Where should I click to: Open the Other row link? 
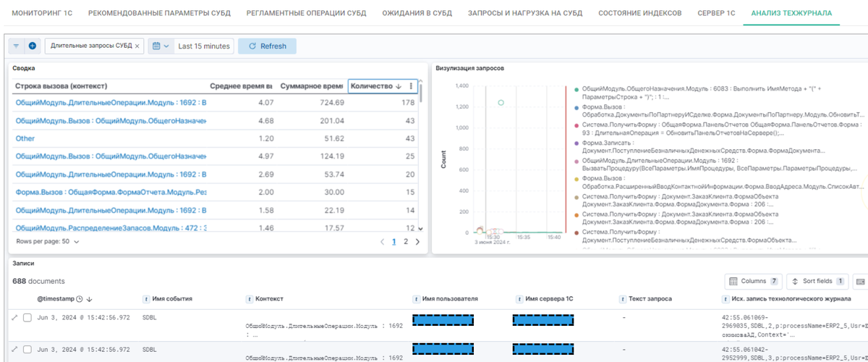point(25,138)
